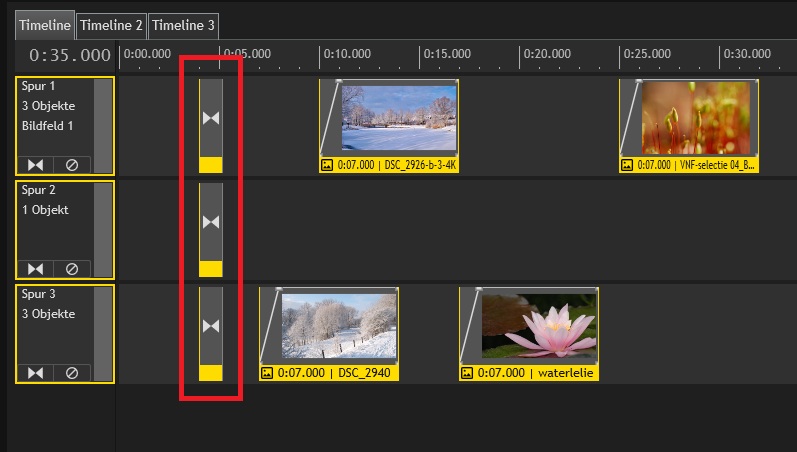The image size is (797, 452).
Task: Switch to the Timeline 3 tab
Action: [x=183, y=24]
